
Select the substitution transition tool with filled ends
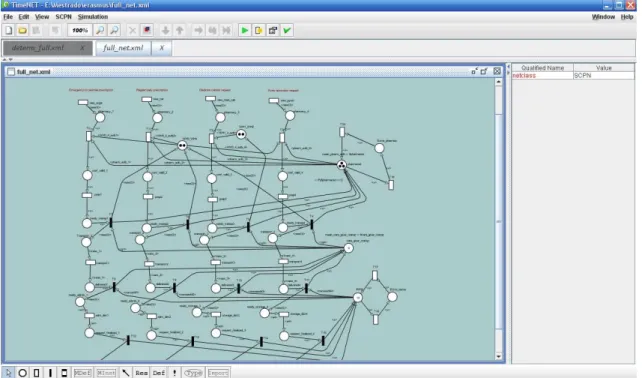tap(64, 373)
